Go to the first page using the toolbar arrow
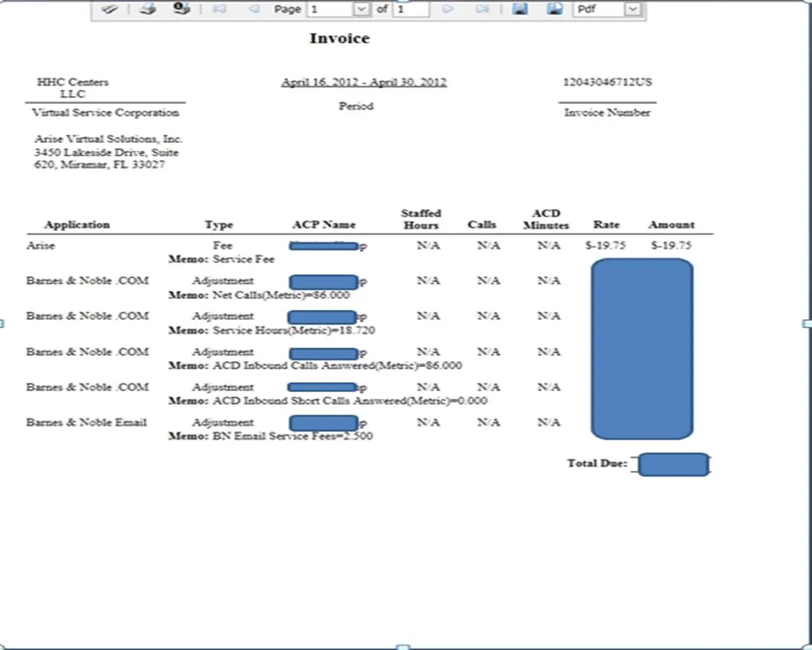Viewport: 812px width, 650px height. click(x=219, y=9)
